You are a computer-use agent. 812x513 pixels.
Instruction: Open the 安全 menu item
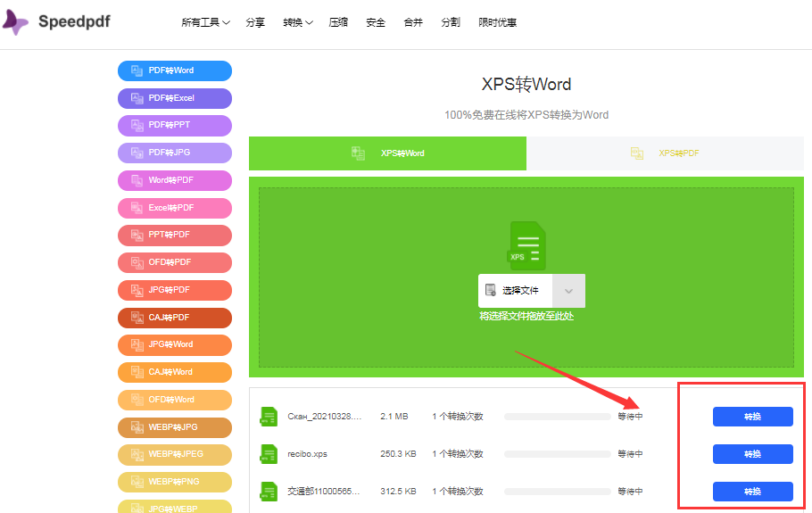[376, 22]
